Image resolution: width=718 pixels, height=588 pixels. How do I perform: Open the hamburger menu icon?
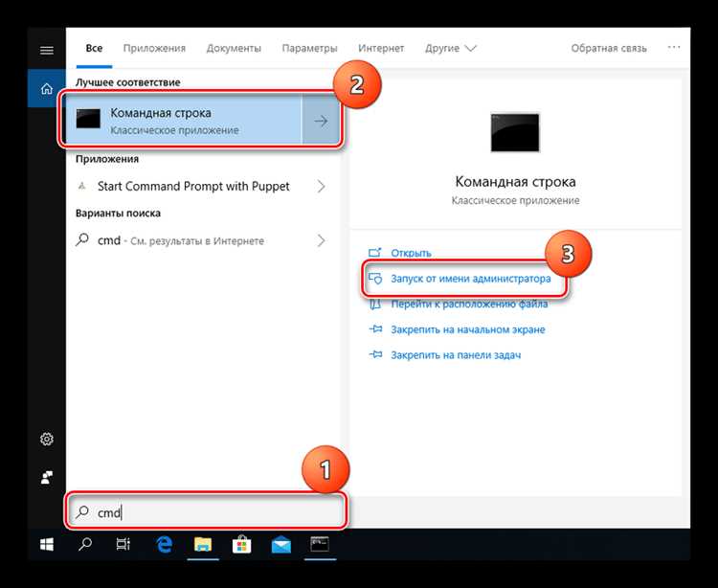[x=47, y=50]
